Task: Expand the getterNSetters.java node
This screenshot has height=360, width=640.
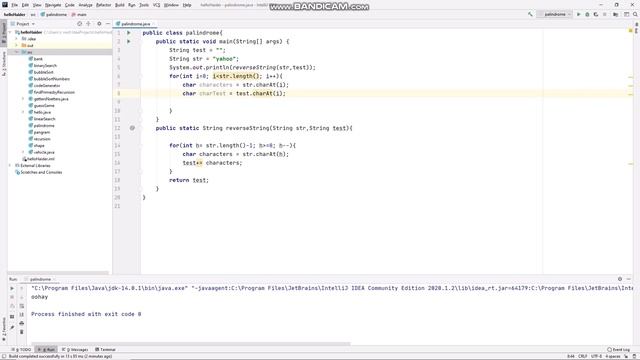Action: tap(24, 99)
